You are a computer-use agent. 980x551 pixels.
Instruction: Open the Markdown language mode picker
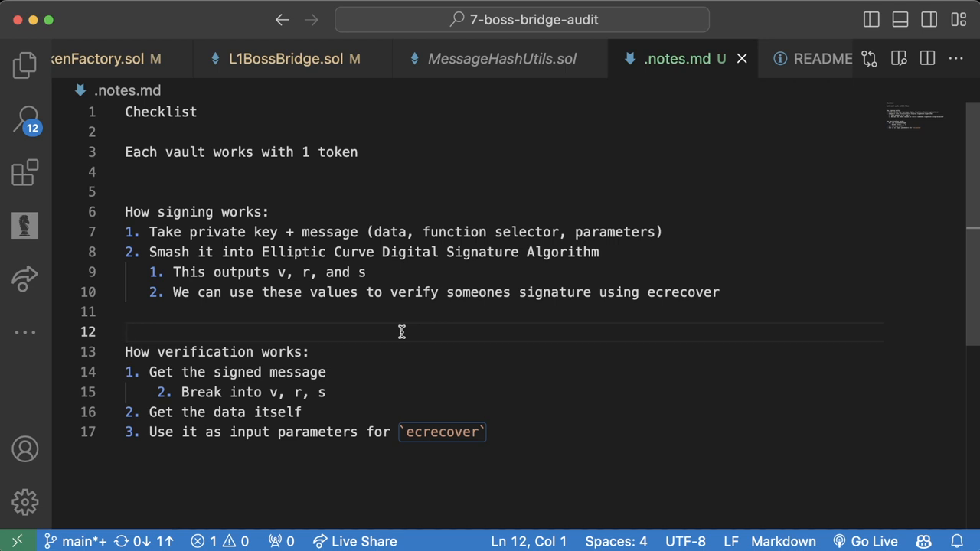click(782, 541)
